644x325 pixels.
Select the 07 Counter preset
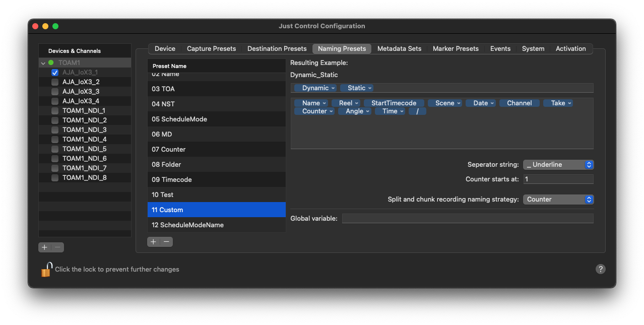pos(217,149)
